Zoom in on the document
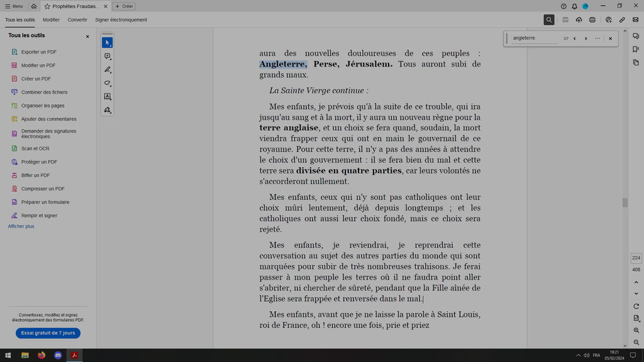Image resolution: width=644 pixels, height=362 pixels. pyautogui.click(x=636, y=331)
